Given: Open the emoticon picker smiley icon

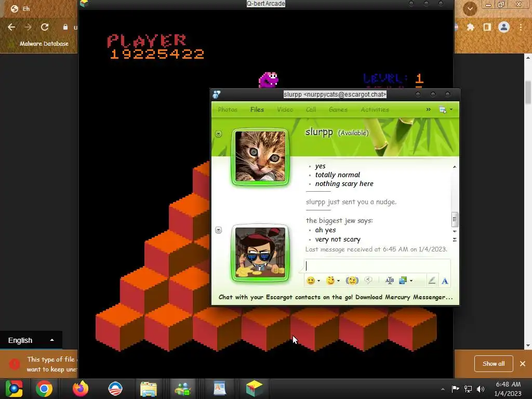Looking at the screenshot, I should tap(311, 280).
